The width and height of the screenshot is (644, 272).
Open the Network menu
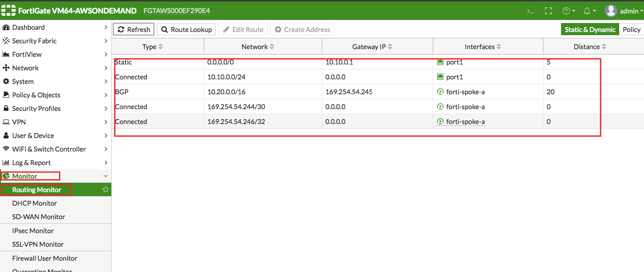pyautogui.click(x=55, y=68)
